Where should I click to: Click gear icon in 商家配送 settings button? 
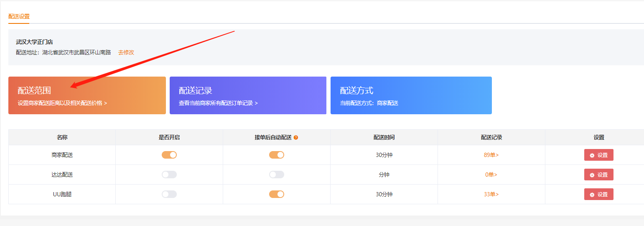click(592, 155)
